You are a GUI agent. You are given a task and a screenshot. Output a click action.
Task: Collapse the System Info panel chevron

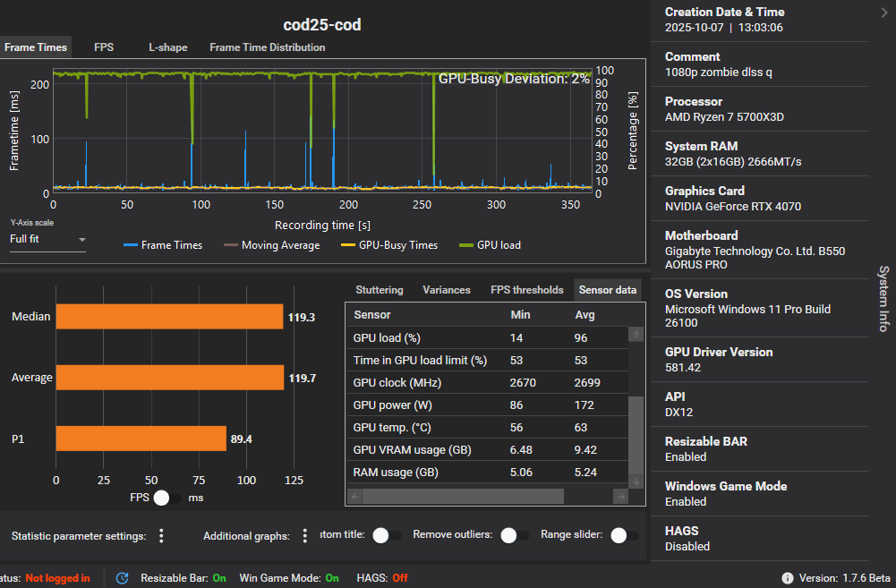pos(884,13)
